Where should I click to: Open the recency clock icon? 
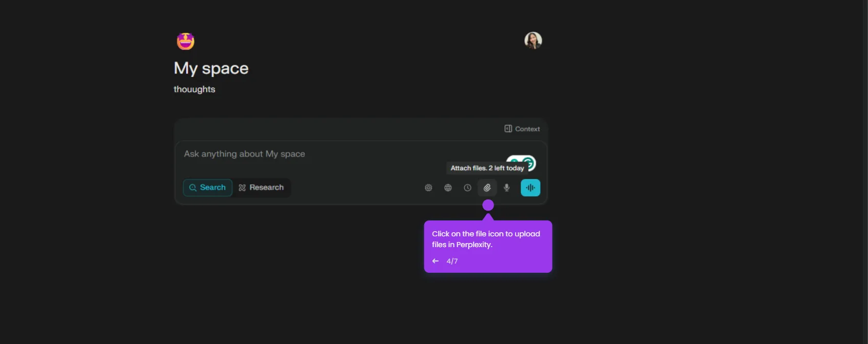click(x=467, y=188)
